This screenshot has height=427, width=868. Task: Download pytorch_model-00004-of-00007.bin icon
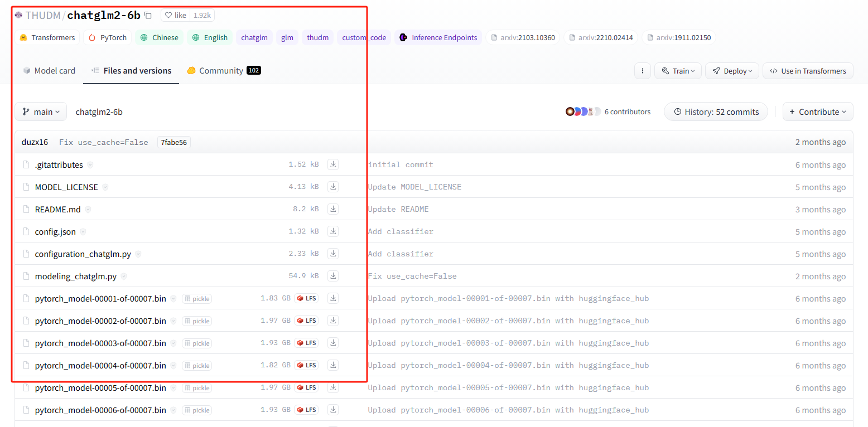pos(333,365)
